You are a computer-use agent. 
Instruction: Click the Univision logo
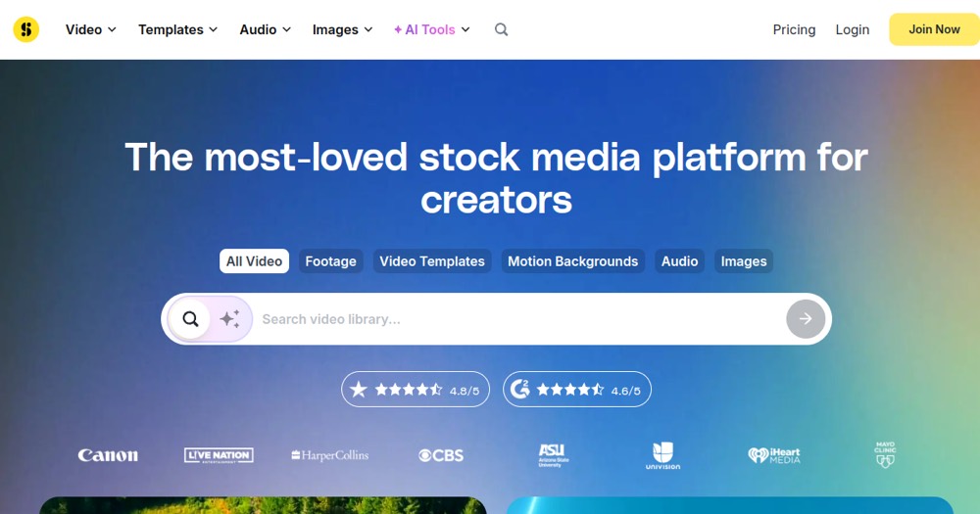[663, 455]
